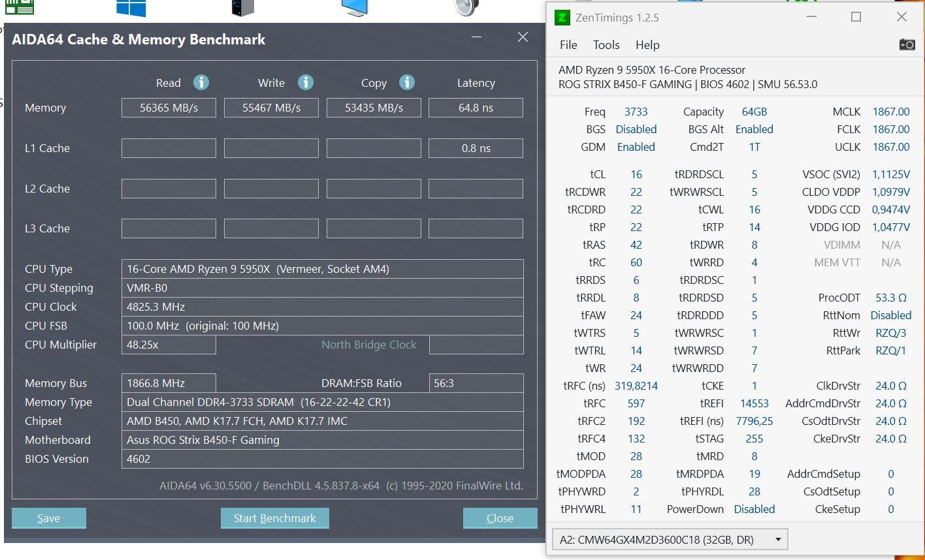Click the Memory Type DDR4-3733 field
The height and width of the screenshot is (560, 925).
click(x=322, y=402)
